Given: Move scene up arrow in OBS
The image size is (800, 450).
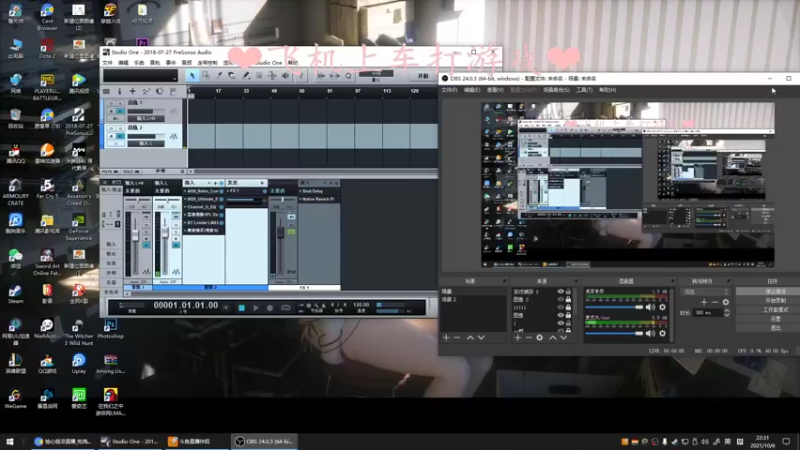Looking at the screenshot, I should coord(470,338).
